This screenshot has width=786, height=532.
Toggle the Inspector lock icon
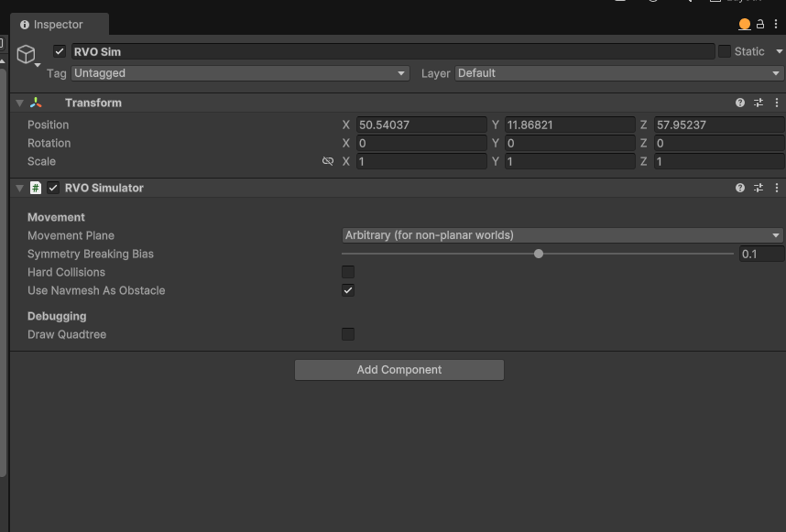pos(760,24)
